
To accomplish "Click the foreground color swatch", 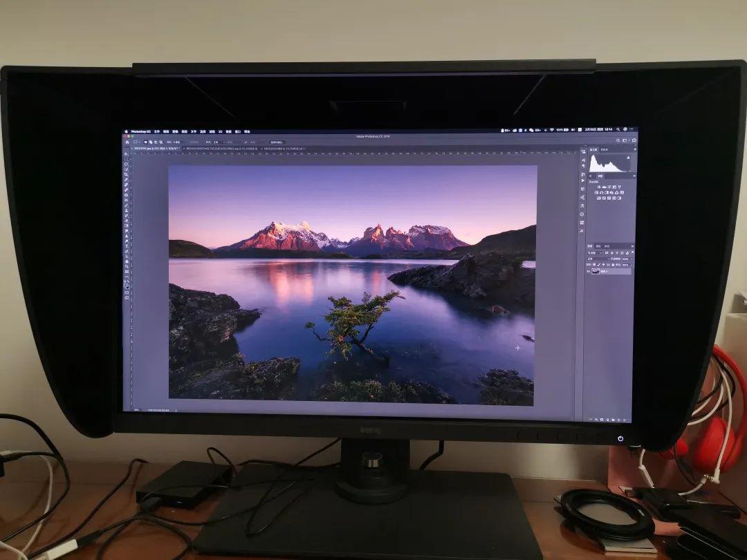I will (x=126, y=286).
